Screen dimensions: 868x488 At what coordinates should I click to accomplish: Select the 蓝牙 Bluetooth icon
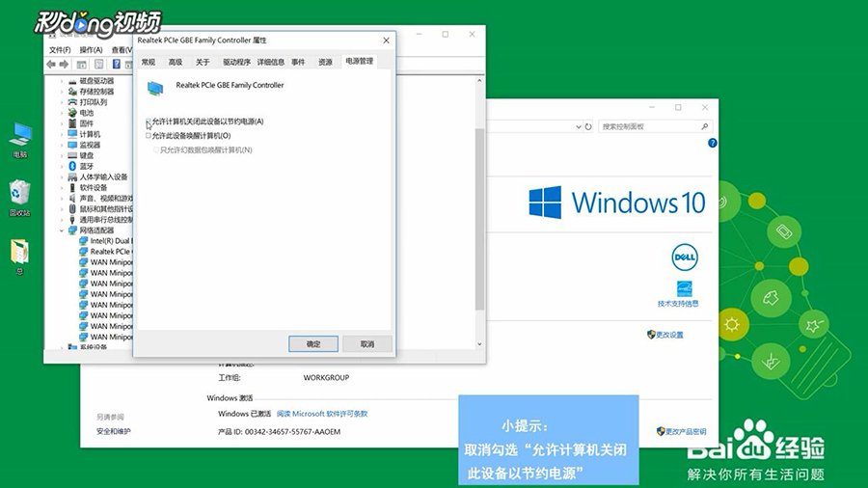point(72,166)
